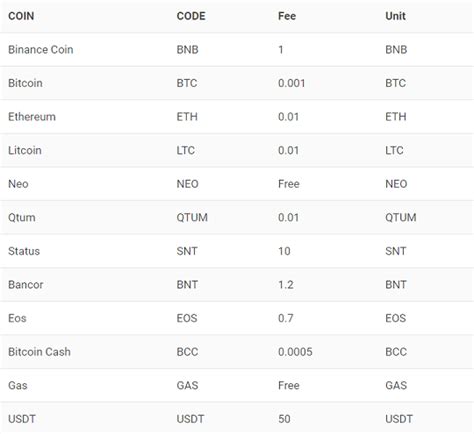Click the Bitcoin coin name cell
The width and height of the screenshot is (474, 434).
pos(25,83)
